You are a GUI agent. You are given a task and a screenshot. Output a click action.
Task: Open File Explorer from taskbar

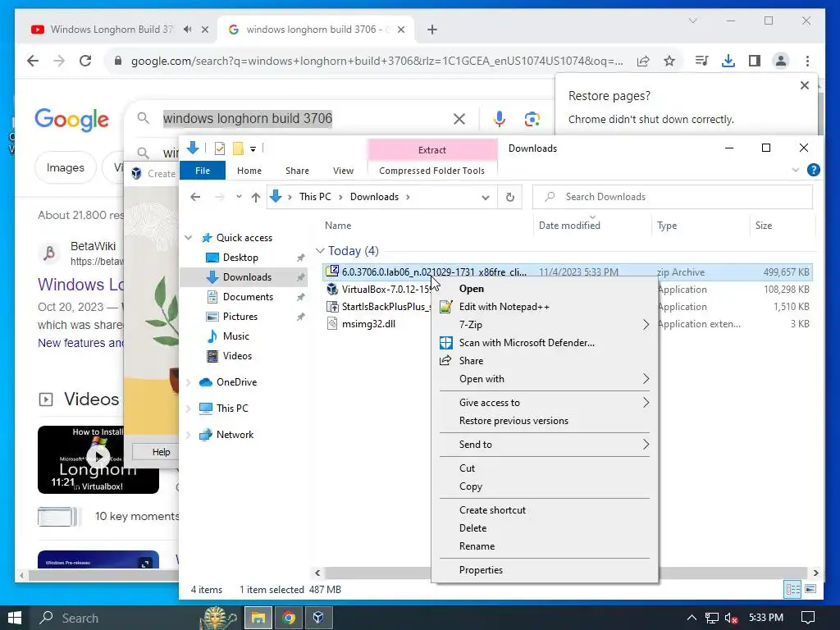click(258, 618)
